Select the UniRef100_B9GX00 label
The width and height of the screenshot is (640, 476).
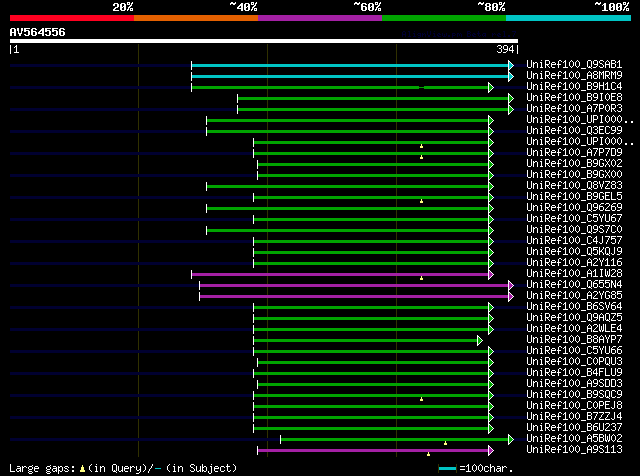(574, 175)
